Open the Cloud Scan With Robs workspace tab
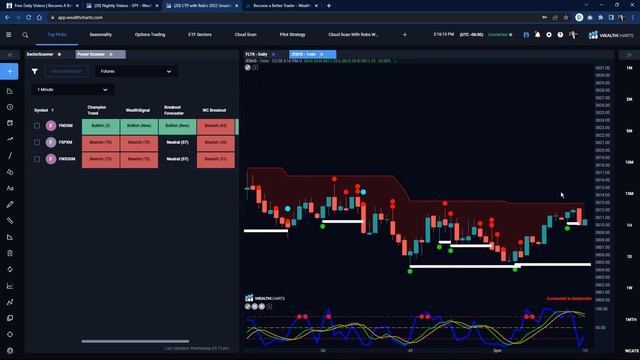 point(353,35)
